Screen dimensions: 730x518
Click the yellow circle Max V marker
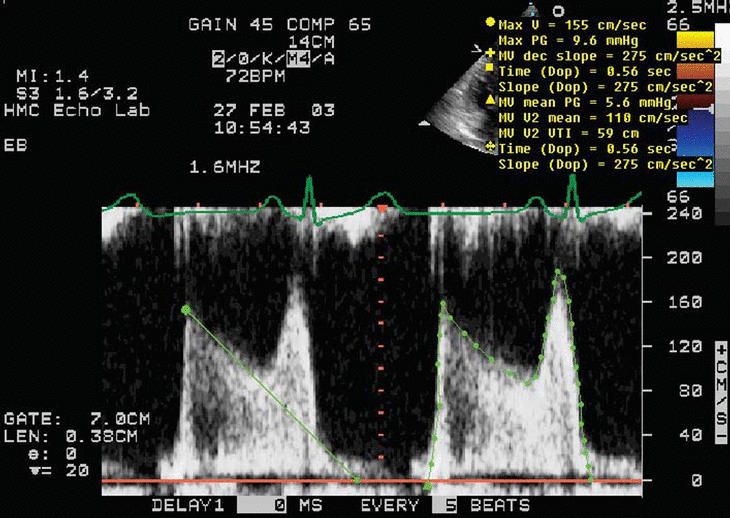[489, 21]
